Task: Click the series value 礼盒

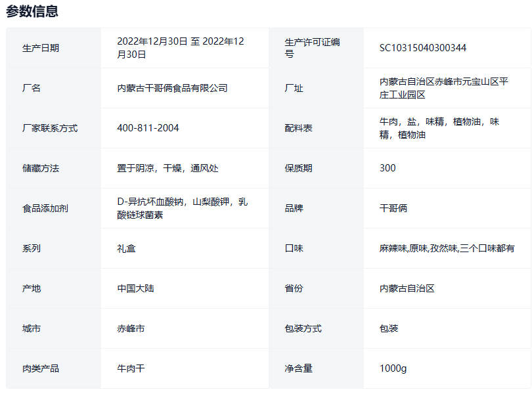Action: tap(126, 248)
